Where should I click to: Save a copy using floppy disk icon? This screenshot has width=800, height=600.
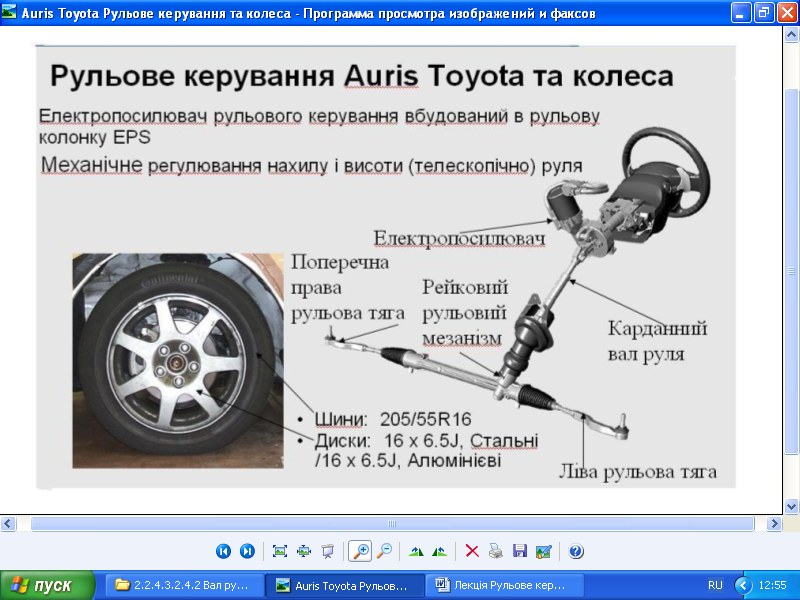519,551
